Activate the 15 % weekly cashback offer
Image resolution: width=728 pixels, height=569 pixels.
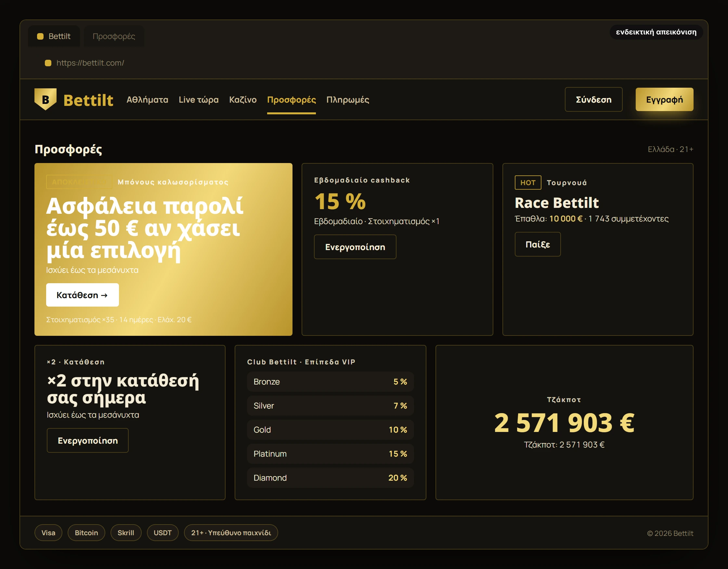point(355,247)
